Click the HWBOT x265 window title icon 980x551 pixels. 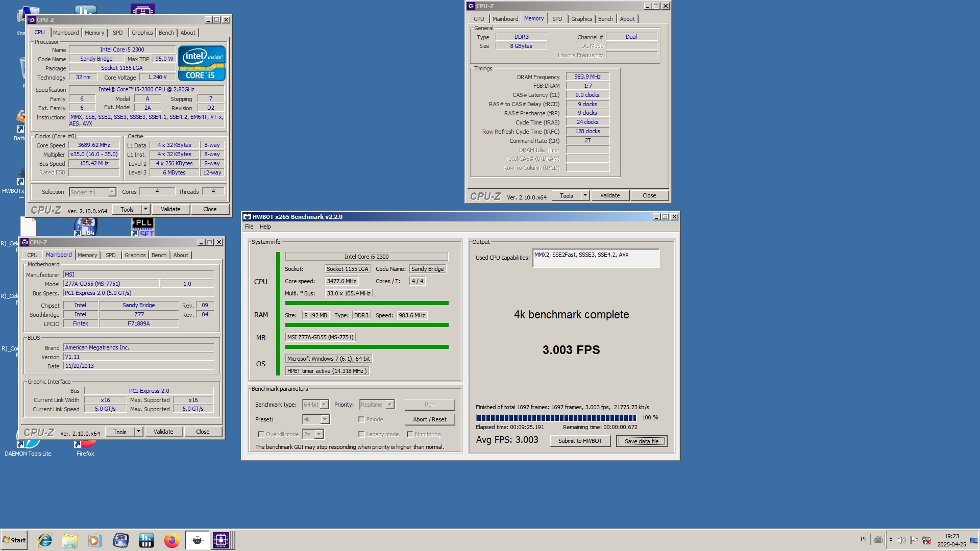(248, 217)
